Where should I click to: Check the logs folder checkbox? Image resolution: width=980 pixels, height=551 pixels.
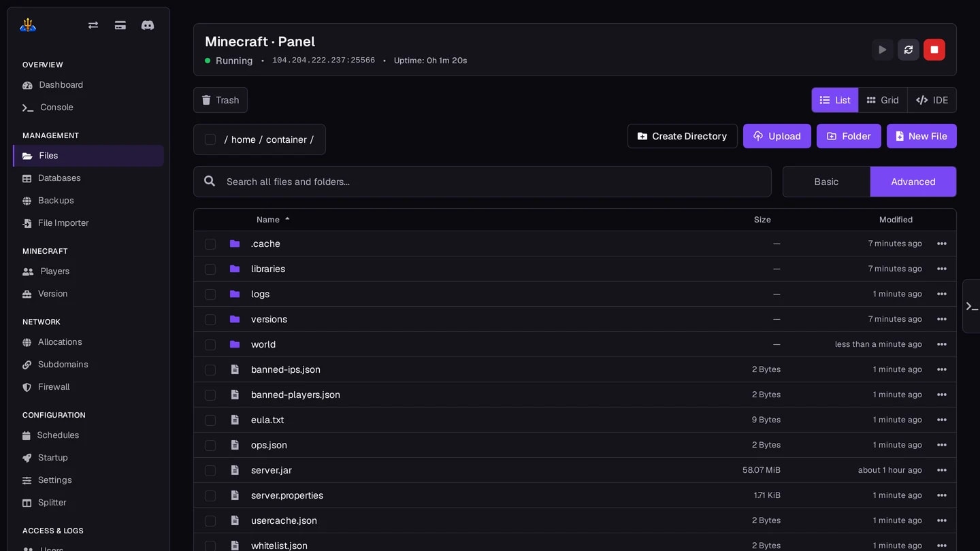pyautogui.click(x=210, y=295)
